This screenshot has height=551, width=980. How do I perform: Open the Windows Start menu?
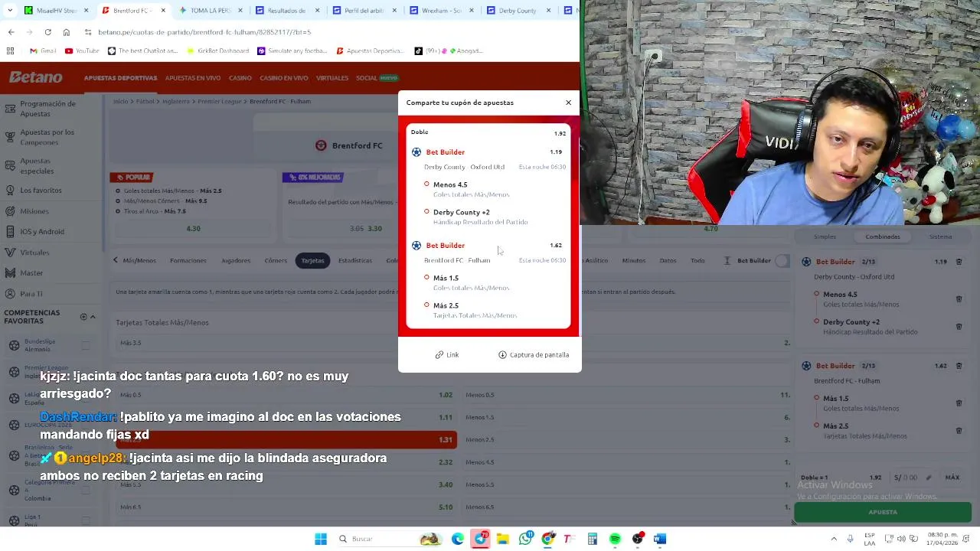(321, 539)
